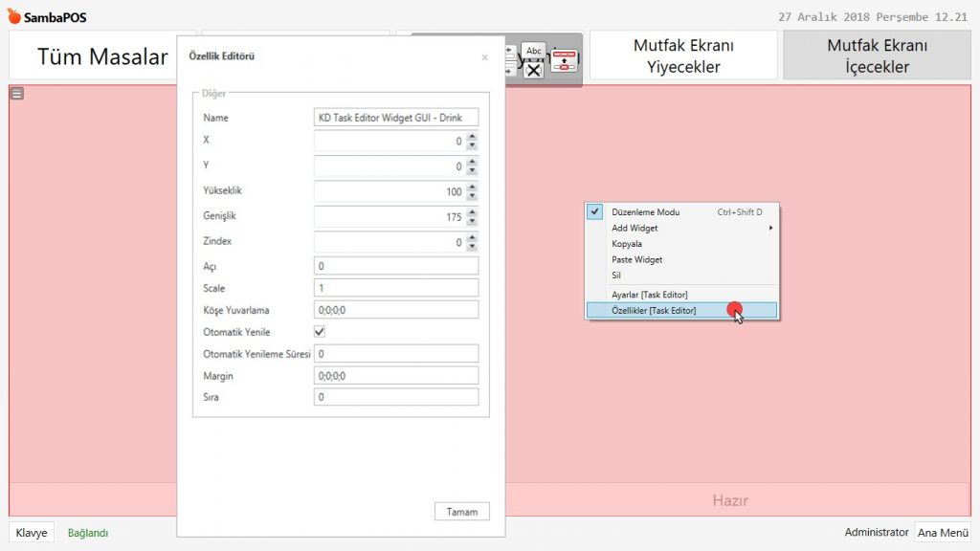
Task: Close the Özellik Editörü dialog
Action: pyautogui.click(x=484, y=57)
